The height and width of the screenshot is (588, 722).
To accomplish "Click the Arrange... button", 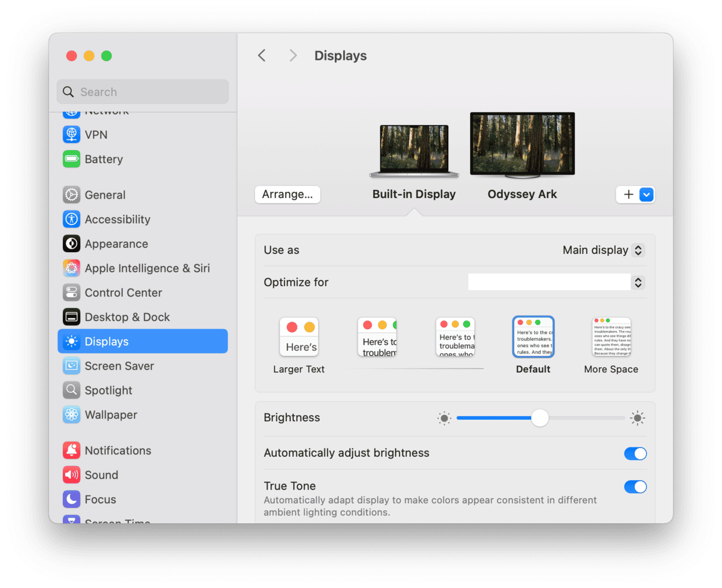I will coord(287,195).
